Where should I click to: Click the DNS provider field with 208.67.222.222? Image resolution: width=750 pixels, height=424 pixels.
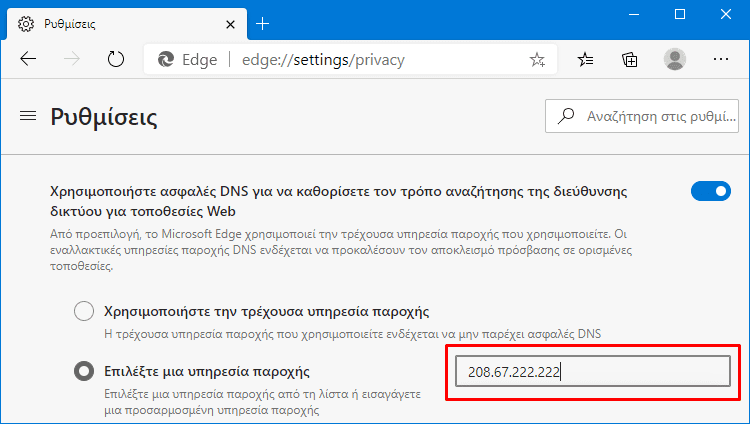593,371
